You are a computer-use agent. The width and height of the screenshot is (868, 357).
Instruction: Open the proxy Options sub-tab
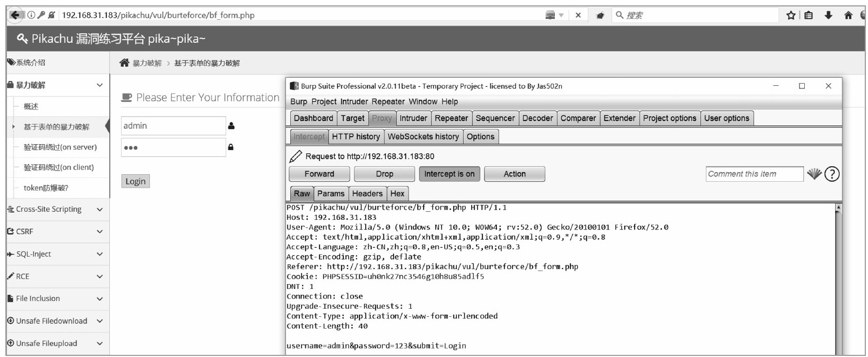click(481, 137)
